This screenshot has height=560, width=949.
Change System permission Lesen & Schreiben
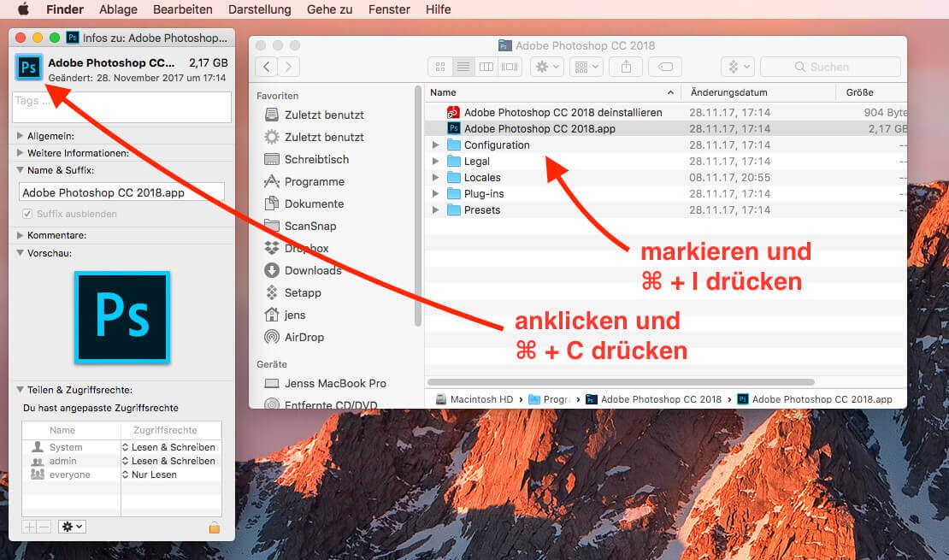click(x=169, y=447)
